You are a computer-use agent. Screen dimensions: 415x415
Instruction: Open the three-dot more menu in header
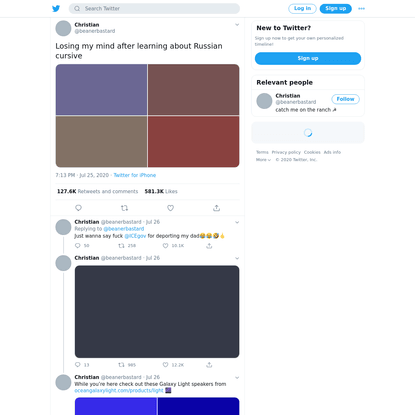click(x=361, y=9)
